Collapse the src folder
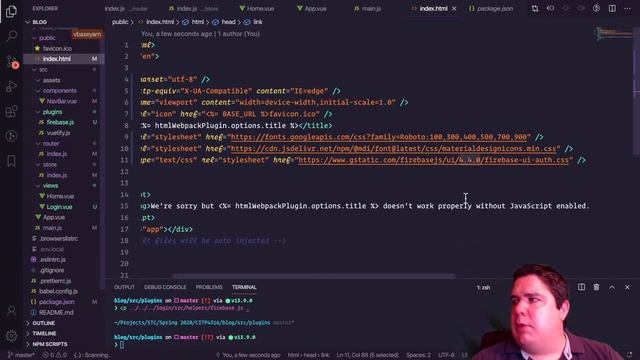 35,70
